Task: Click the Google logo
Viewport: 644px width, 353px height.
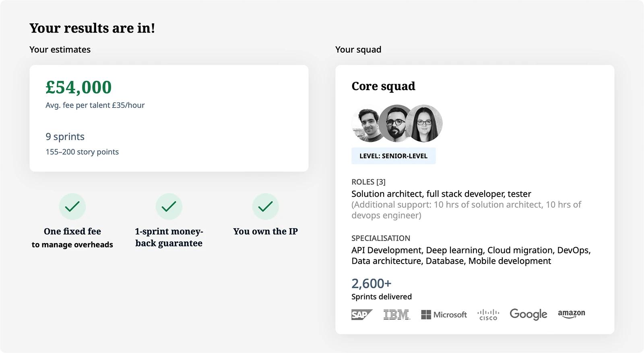Action: tap(528, 314)
